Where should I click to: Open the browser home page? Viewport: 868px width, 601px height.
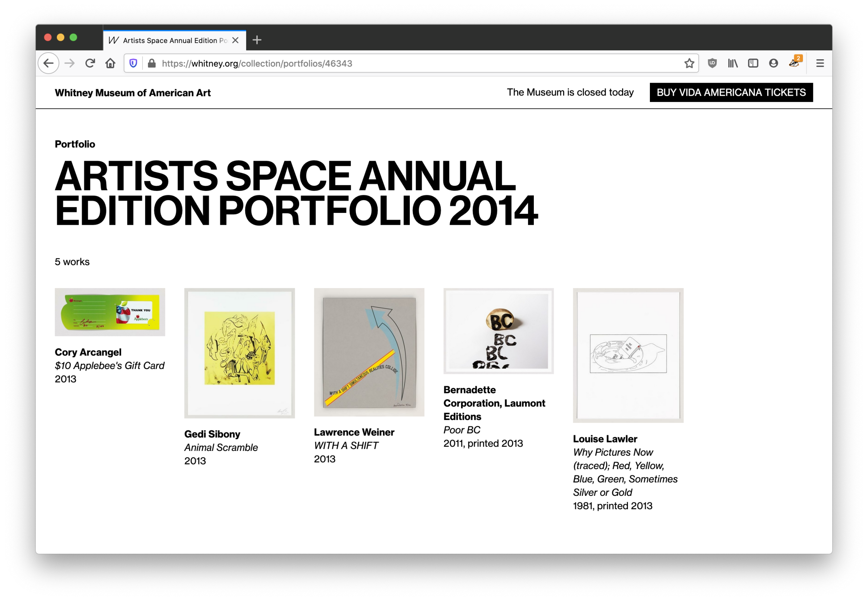pyautogui.click(x=110, y=63)
